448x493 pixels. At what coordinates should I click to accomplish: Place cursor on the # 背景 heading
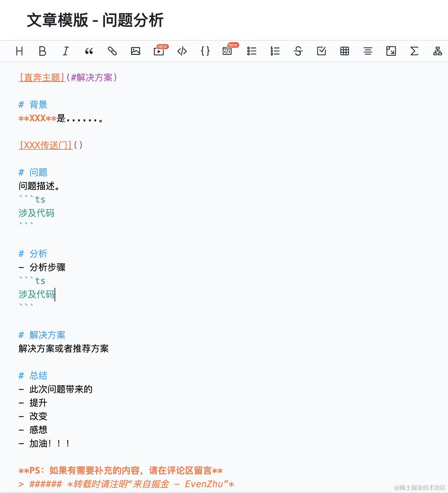point(33,105)
